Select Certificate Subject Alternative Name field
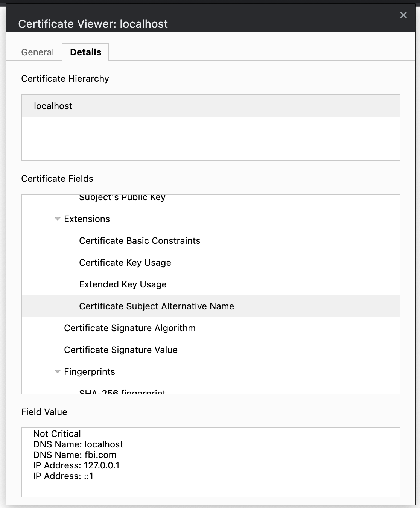420x508 pixels. (157, 306)
